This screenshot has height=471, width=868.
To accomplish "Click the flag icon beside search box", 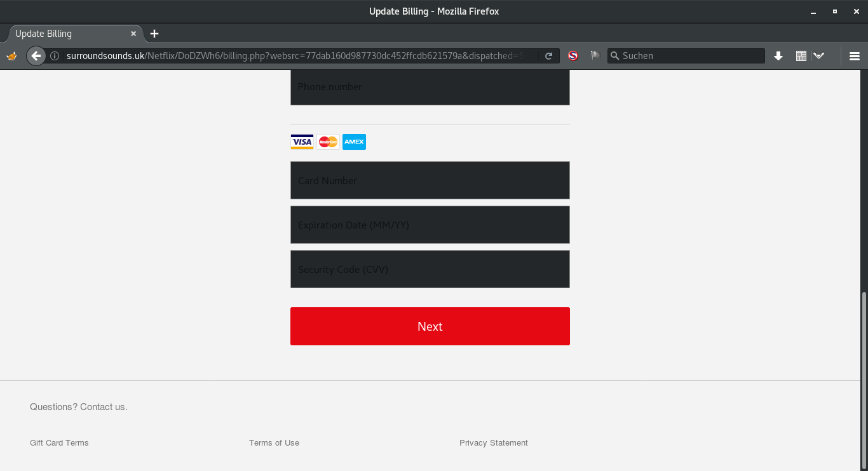I will 595,56.
